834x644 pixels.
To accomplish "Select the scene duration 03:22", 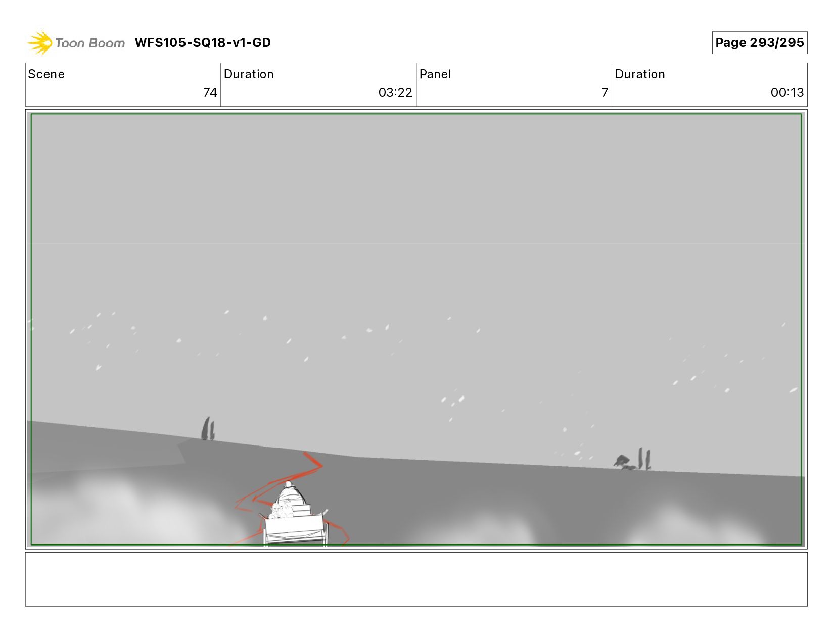I will click(x=395, y=93).
